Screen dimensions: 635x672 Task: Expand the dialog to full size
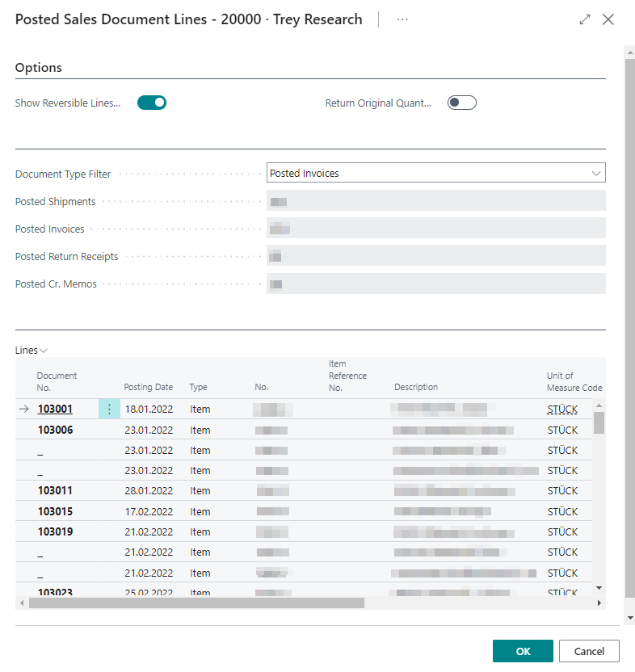pyautogui.click(x=584, y=19)
